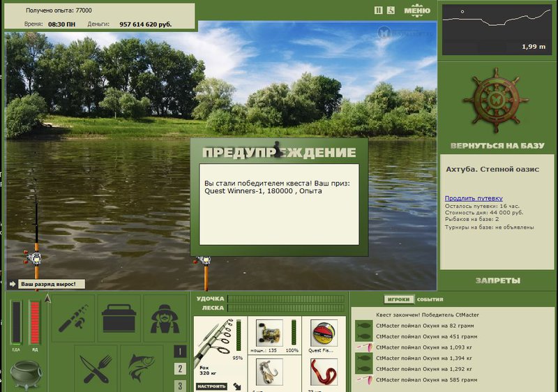Click the arrow icon beside Ваш разряд вырос!

tap(13, 284)
